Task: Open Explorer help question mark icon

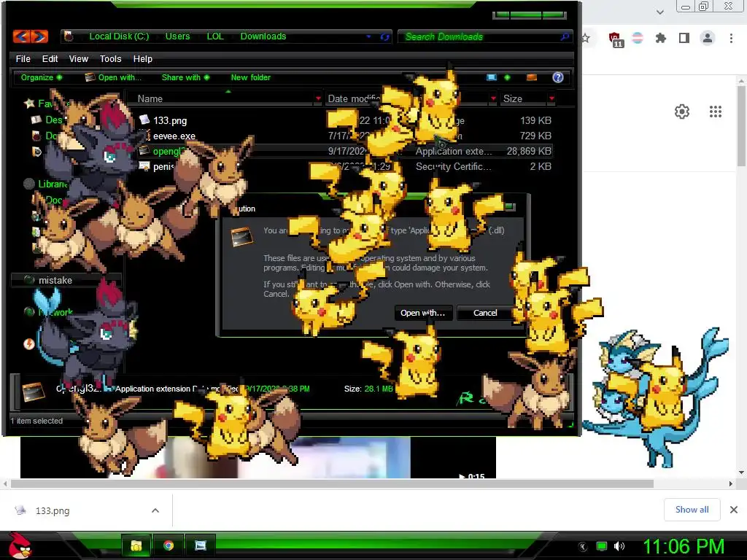Action: pos(557,77)
